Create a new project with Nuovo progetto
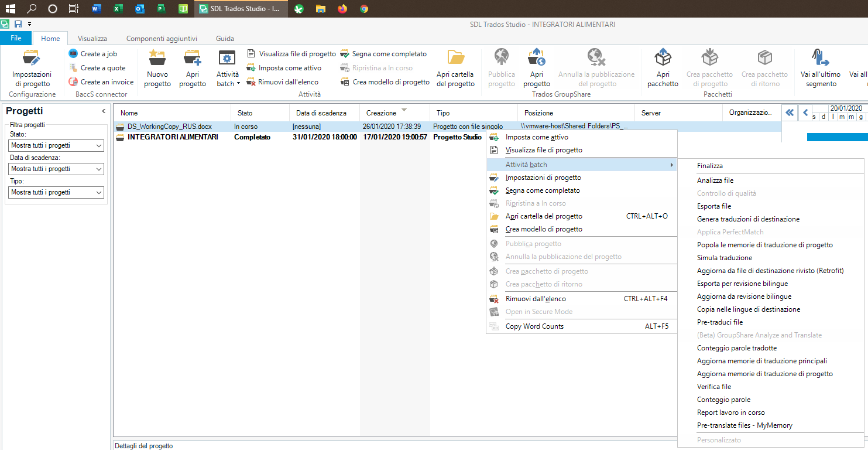Screen dimensions: 868x450 tap(157, 68)
